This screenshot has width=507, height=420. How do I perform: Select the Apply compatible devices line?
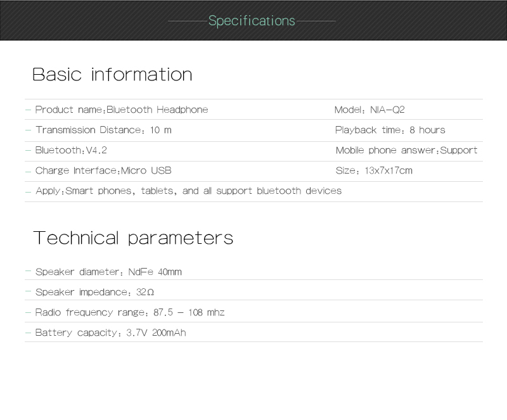click(188, 191)
